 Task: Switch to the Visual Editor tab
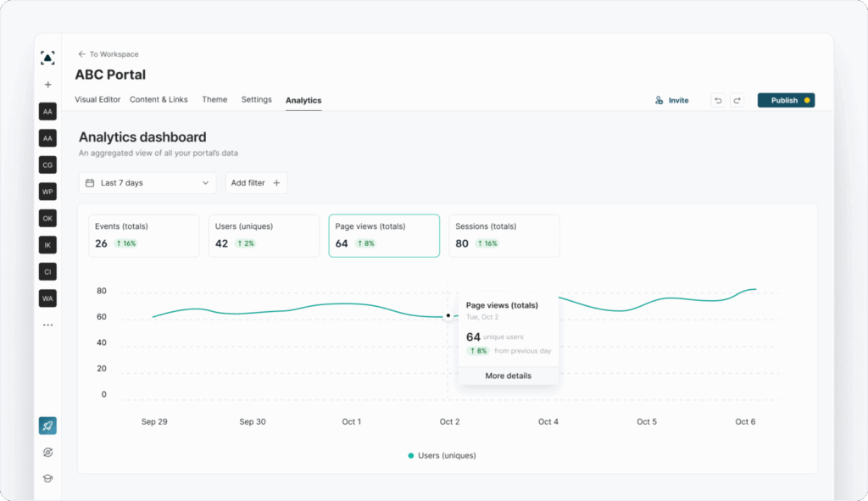[97, 100]
